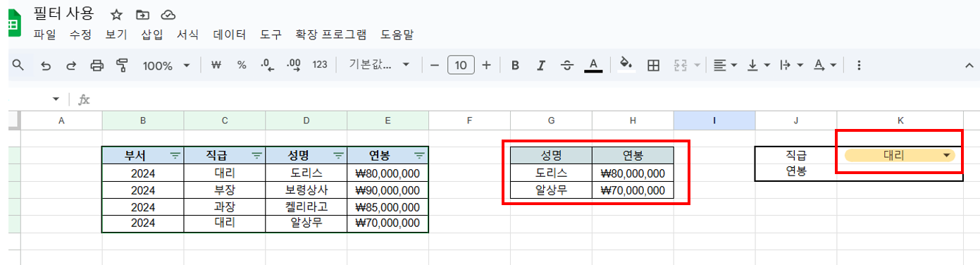Decrease font size with minus button
Screen dimensions: 980x265
435,66
